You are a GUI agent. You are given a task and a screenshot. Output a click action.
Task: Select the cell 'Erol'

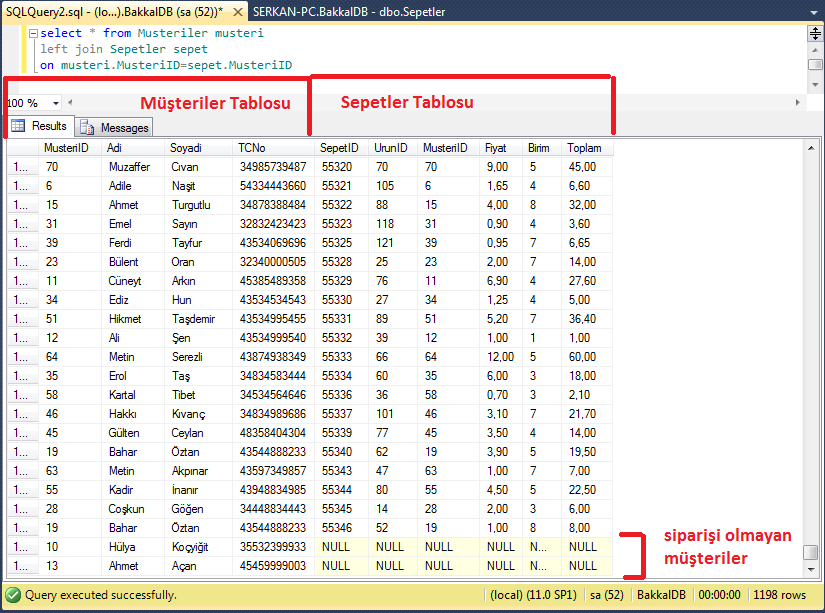click(x=133, y=376)
